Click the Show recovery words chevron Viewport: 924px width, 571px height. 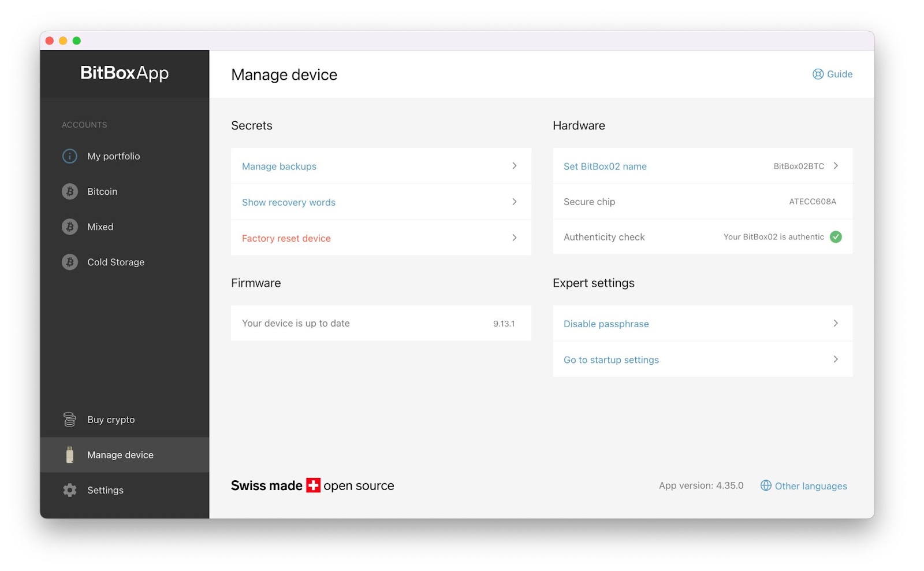[514, 202]
